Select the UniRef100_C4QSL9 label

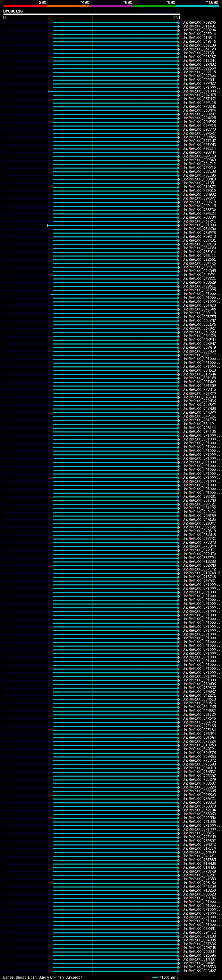click(x=199, y=531)
